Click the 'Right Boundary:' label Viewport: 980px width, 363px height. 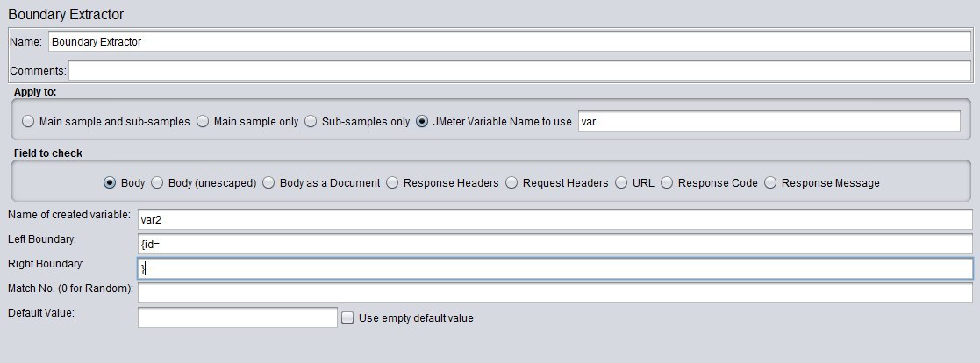[45, 264]
